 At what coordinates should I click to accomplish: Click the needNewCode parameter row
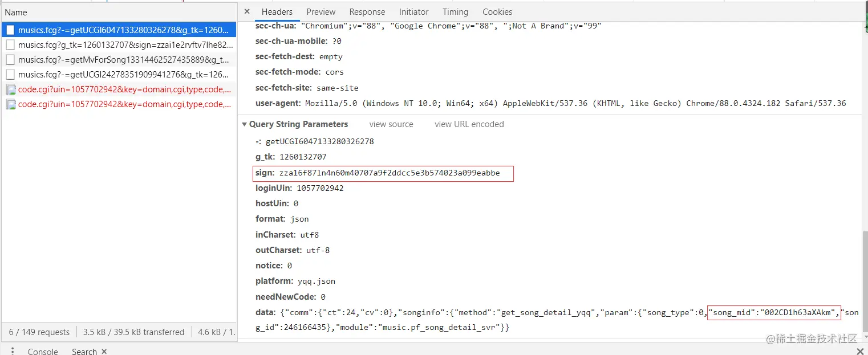click(290, 297)
